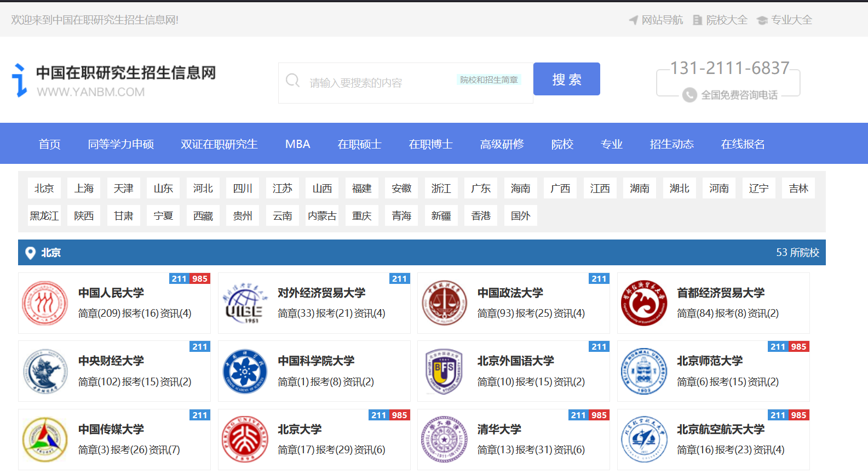Click the 211 badge on 中国传媒大学
Viewport: 868px width, 473px height.
(x=200, y=415)
